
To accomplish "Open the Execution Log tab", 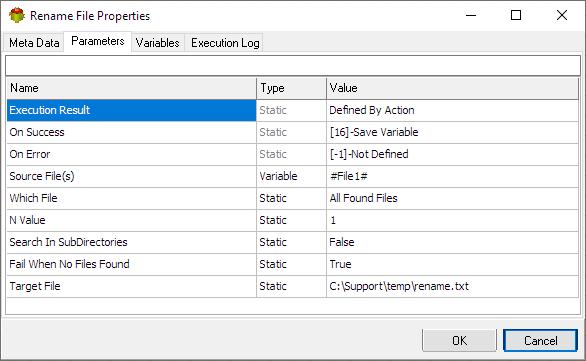I will [x=225, y=43].
